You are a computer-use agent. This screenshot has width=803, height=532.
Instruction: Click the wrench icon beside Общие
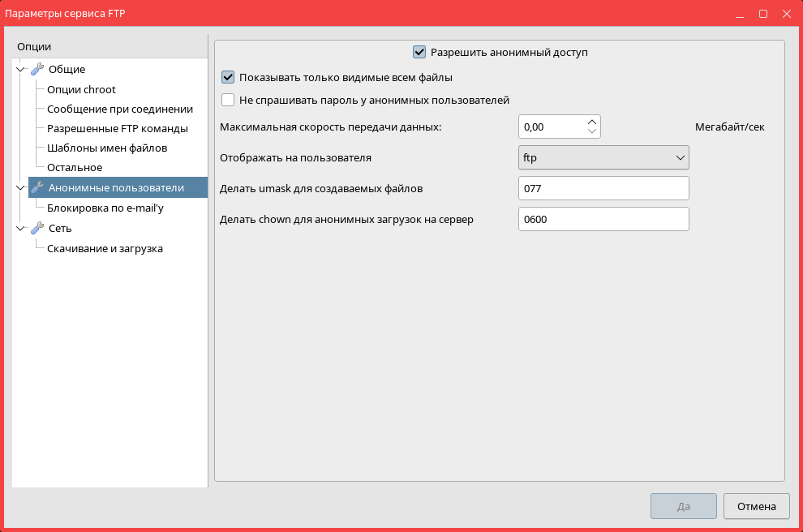(36, 70)
